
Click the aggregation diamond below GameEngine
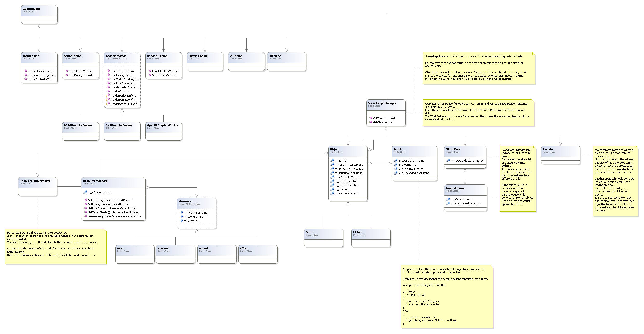tap(39, 26)
